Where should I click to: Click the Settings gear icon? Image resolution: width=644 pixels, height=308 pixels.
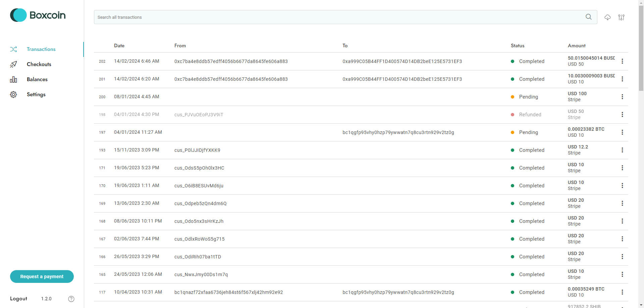13,95
